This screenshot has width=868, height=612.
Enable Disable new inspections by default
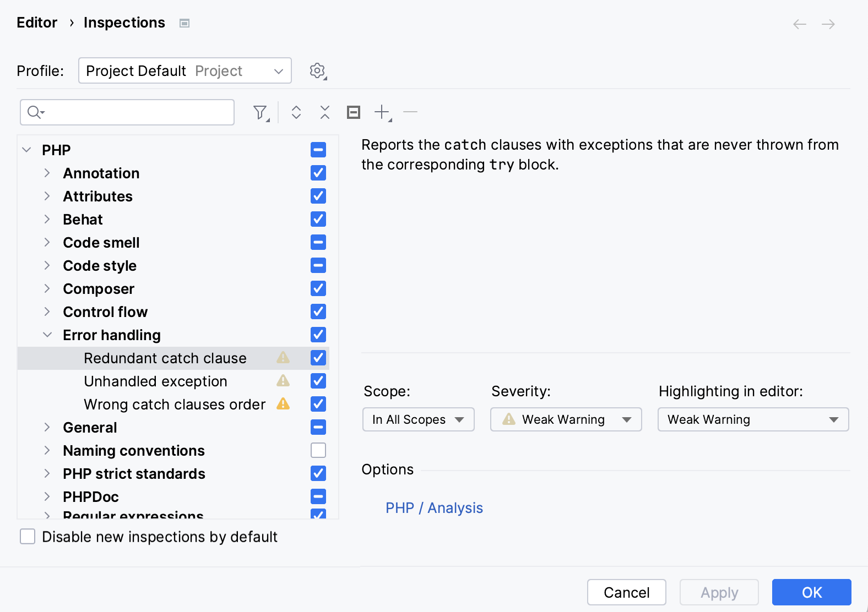coord(27,537)
